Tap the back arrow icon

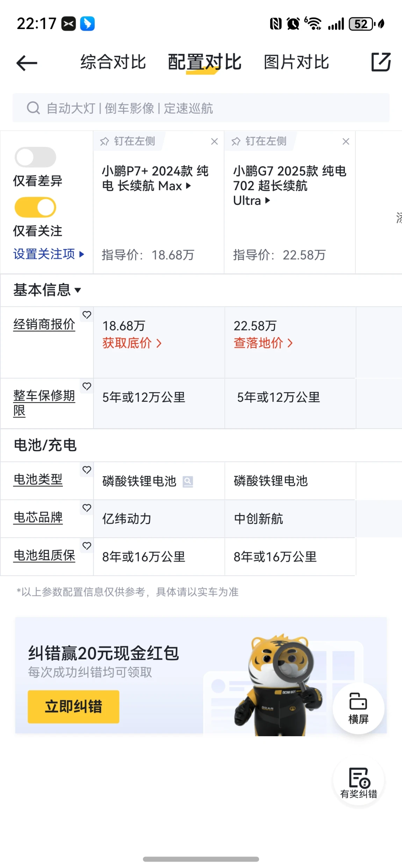(x=27, y=63)
